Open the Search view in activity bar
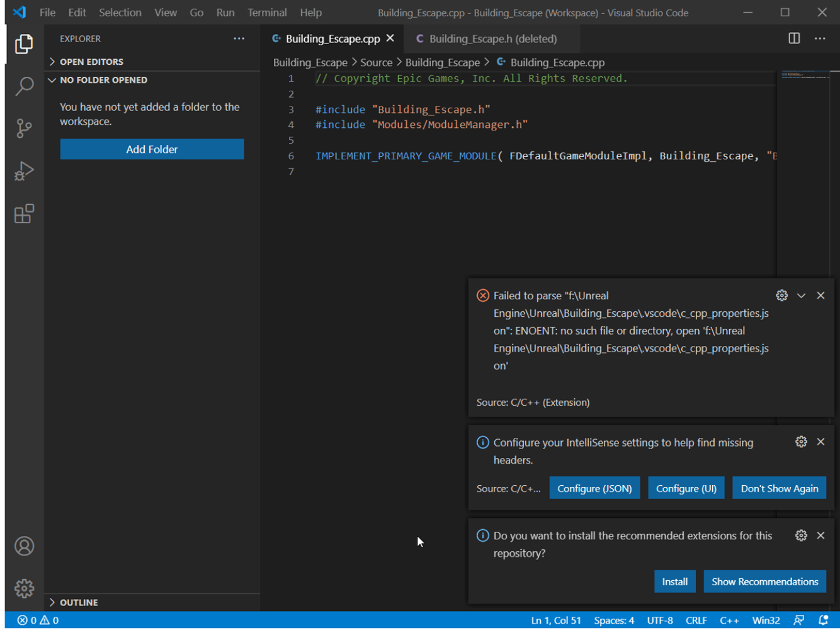Image resolution: width=840 pixels, height=630 pixels. click(24, 86)
